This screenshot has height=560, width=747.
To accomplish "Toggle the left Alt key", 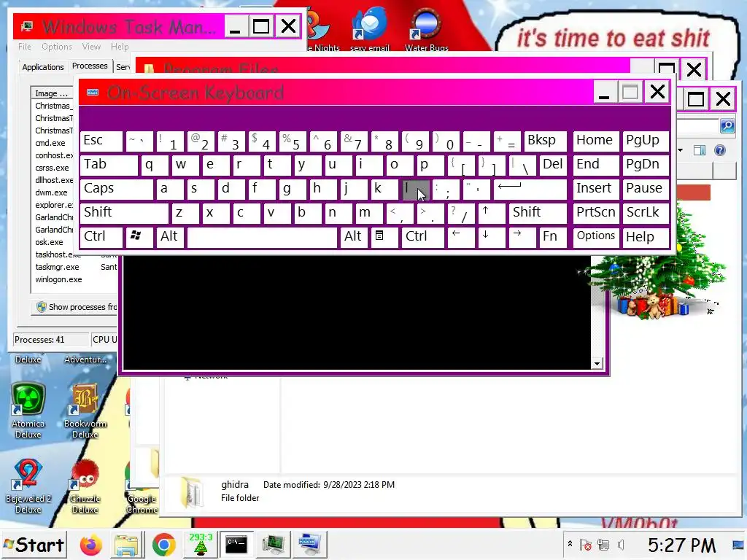I will (169, 237).
